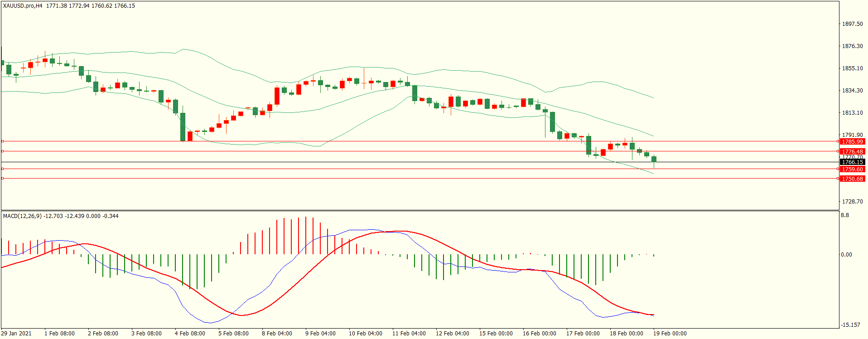This screenshot has height=339, width=868.
Task: Click the 4 Feb 08:00 time label
Action: point(190,334)
